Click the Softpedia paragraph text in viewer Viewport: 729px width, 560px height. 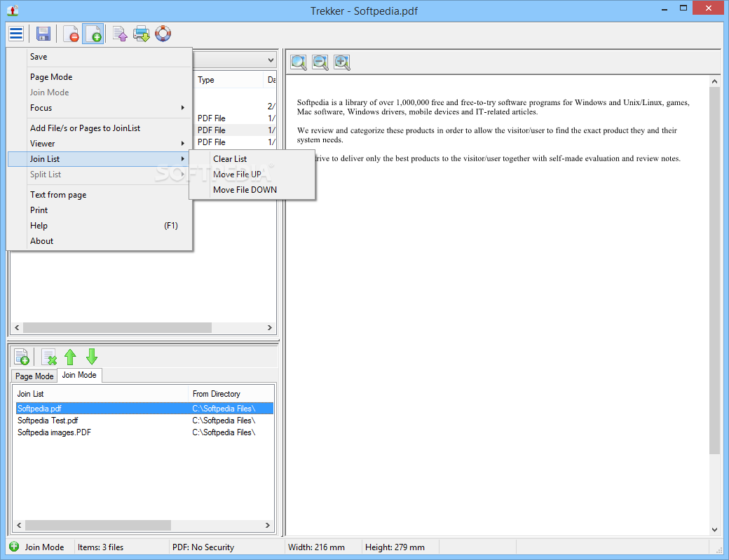(x=493, y=107)
